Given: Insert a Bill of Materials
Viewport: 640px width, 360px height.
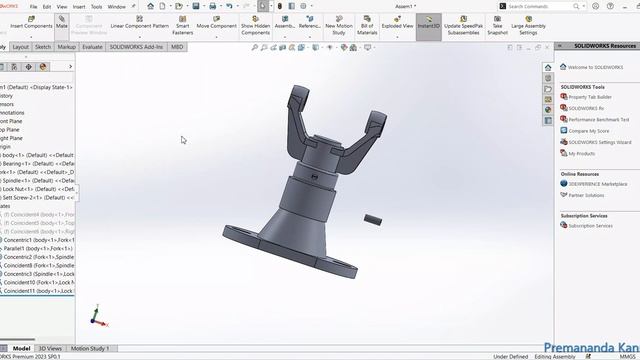Looking at the screenshot, I should click(x=367, y=25).
